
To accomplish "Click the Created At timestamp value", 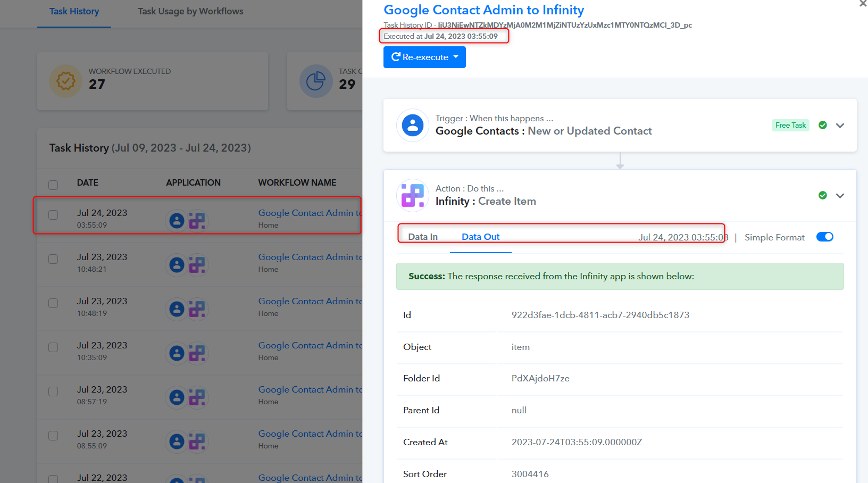I will coord(577,442).
